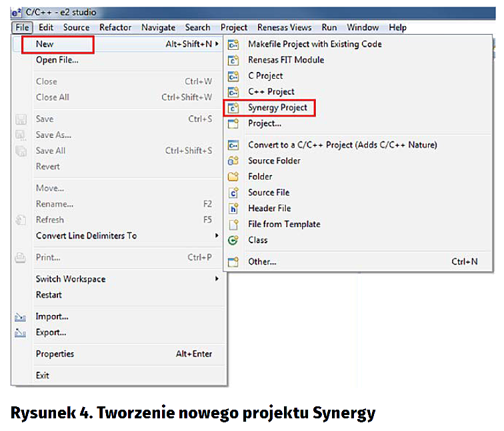
Task: Open the Refactor menu
Action: click(115, 27)
